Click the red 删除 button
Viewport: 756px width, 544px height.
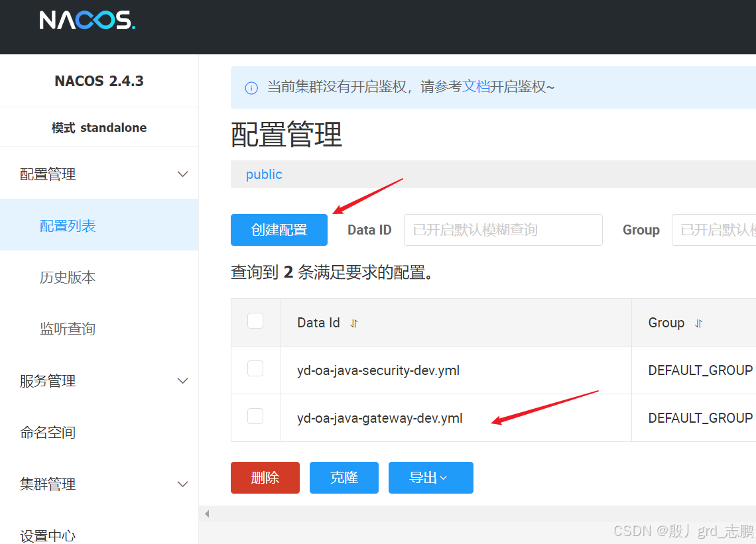[x=265, y=478]
